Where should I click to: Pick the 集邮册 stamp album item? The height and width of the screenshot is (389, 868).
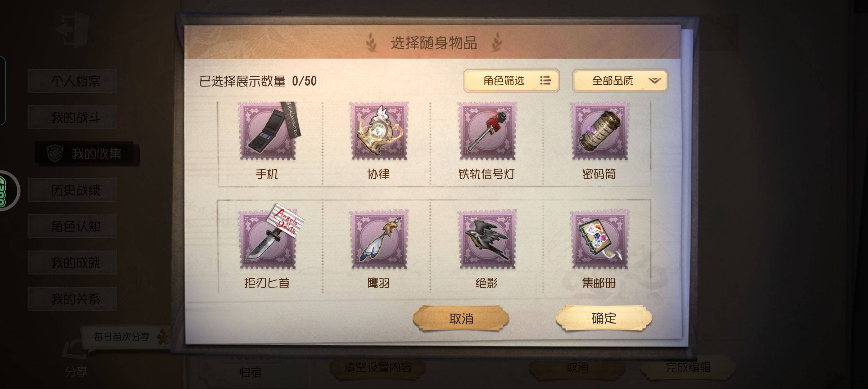click(600, 239)
